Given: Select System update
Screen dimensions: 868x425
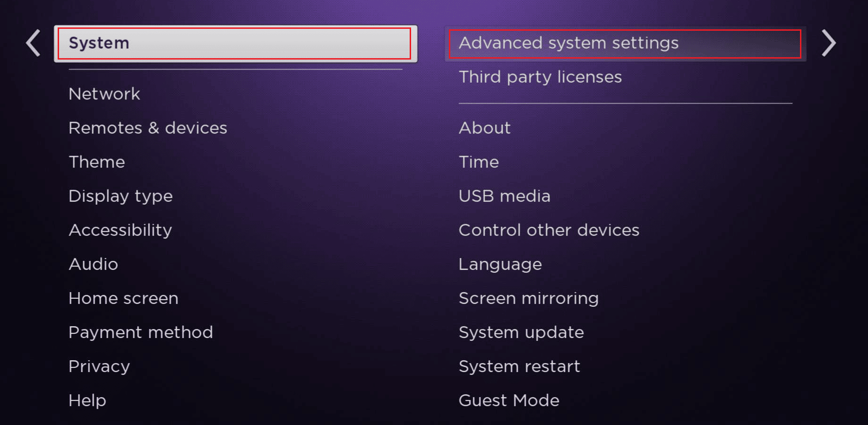Looking at the screenshot, I should 521,332.
